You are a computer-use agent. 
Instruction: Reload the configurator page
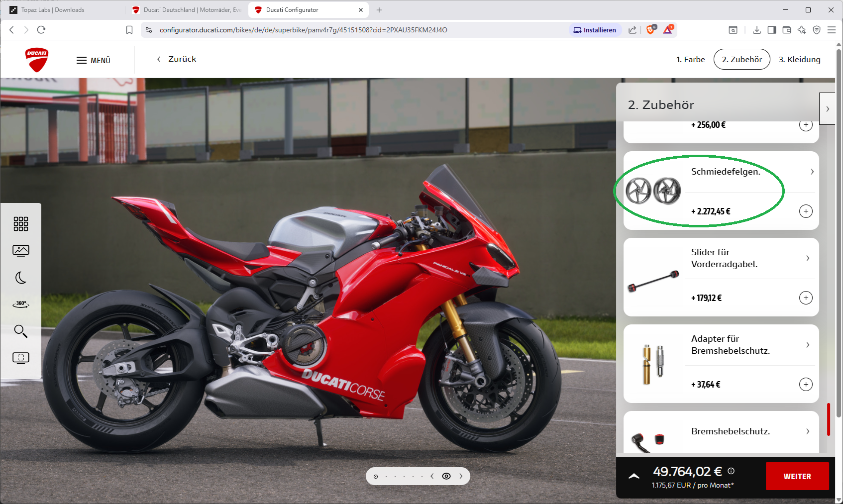point(41,30)
